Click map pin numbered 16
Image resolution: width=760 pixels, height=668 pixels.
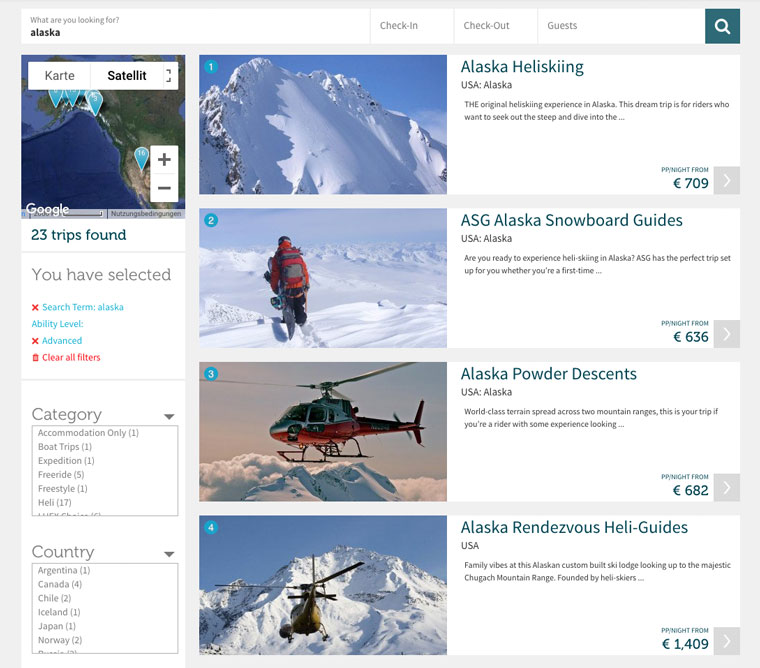pyautogui.click(x=141, y=158)
